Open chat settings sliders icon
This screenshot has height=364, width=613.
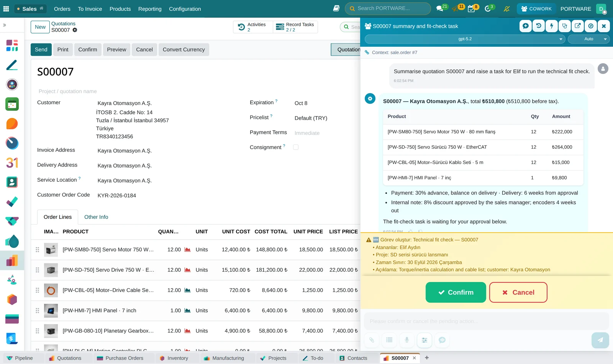[425, 340]
